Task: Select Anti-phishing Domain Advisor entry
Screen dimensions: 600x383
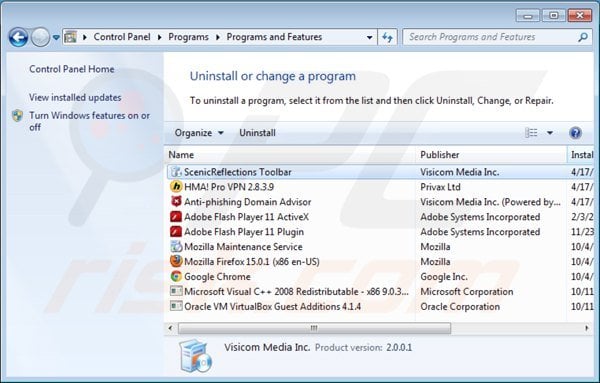Action: pos(380,202)
